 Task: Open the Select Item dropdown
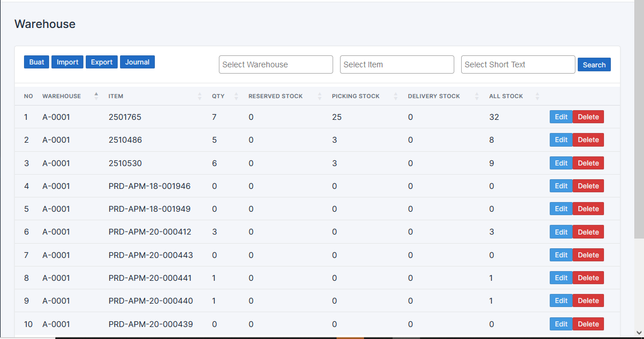point(397,64)
